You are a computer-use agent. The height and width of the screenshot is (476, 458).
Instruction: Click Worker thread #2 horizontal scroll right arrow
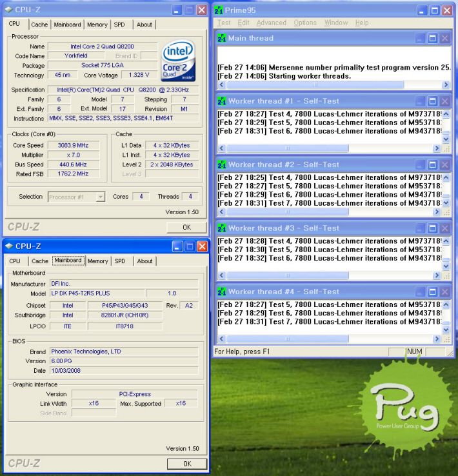pos(437,212)
